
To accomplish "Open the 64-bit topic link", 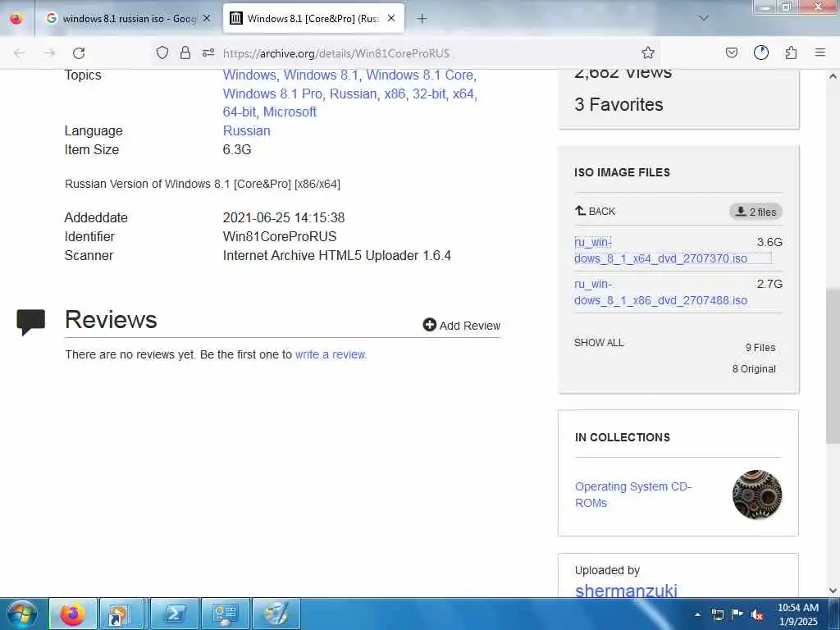I will 239,112.
